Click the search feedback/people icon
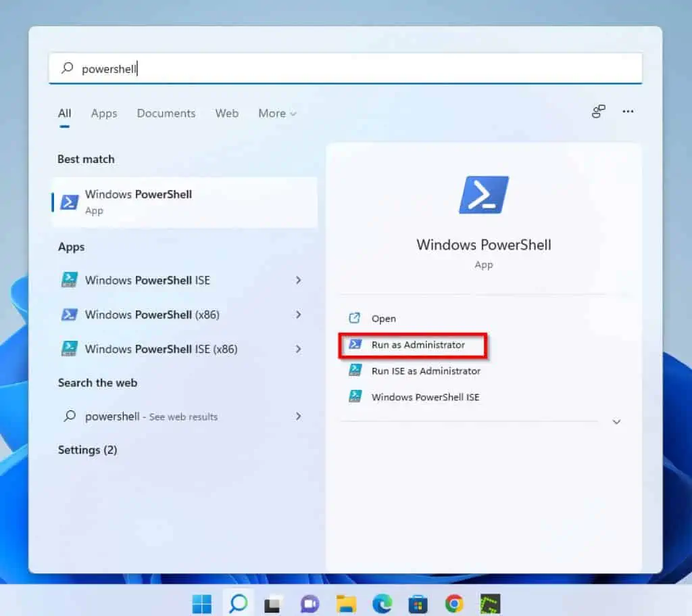The image size is (692, 616). tap(599, 112)
